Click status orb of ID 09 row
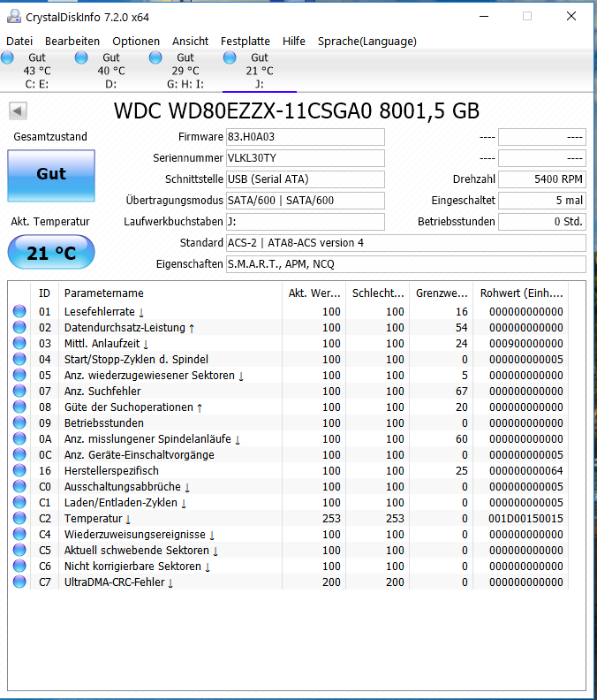Screen dimensions: 597x700 pos(19,422)
